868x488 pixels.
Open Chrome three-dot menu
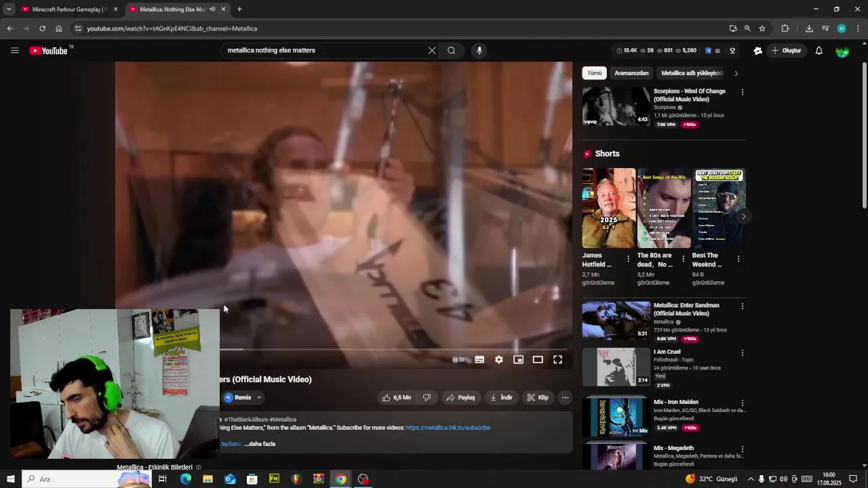(859, 28)
